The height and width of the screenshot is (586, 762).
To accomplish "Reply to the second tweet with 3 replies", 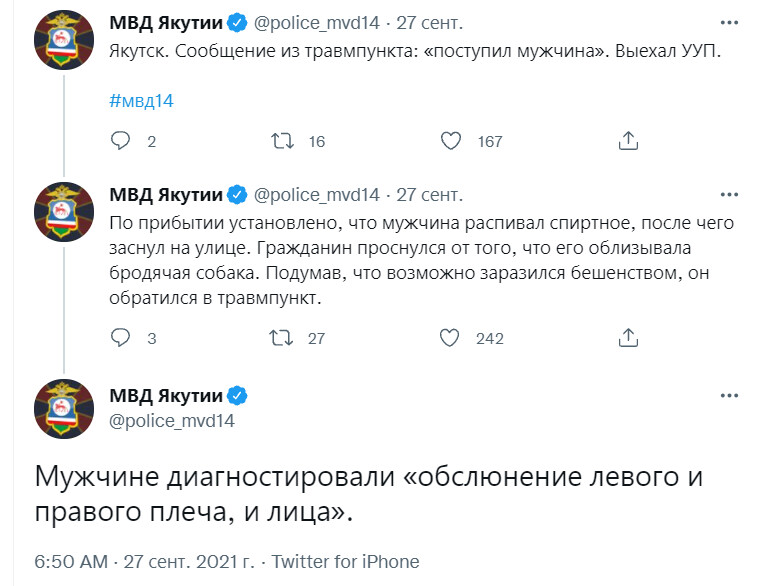I will point(121,338).
